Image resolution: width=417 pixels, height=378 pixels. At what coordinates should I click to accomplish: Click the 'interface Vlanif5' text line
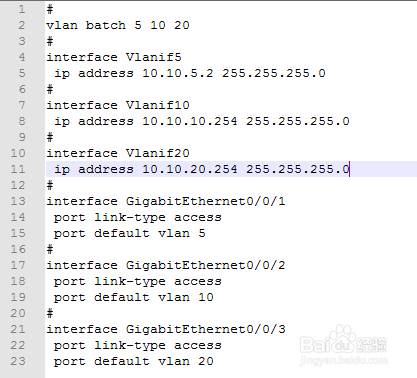(114, 57)
